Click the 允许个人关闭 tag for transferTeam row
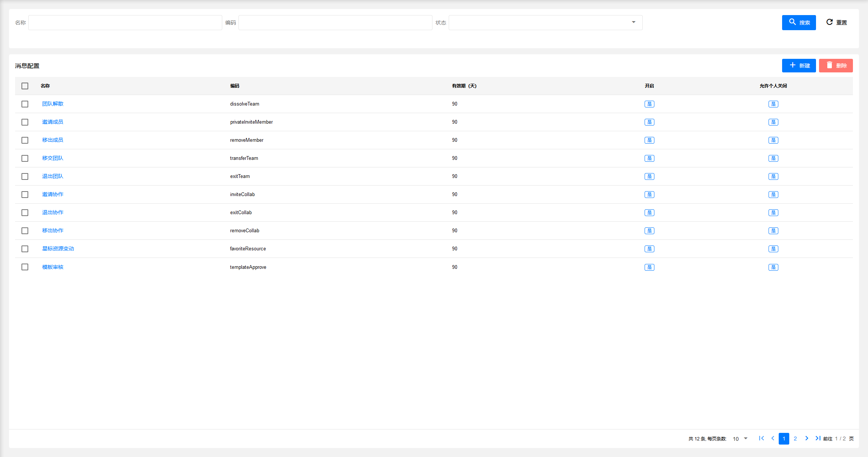The image size is (868, 457). (x=773, y=158)
